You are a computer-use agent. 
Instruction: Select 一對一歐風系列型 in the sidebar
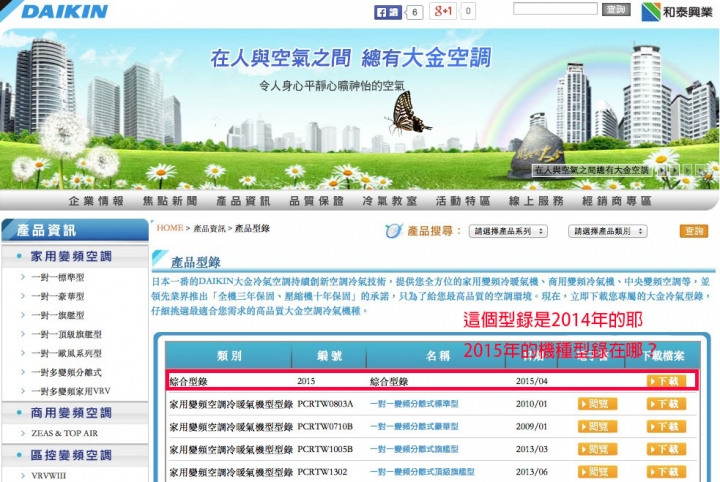point(66,353)
